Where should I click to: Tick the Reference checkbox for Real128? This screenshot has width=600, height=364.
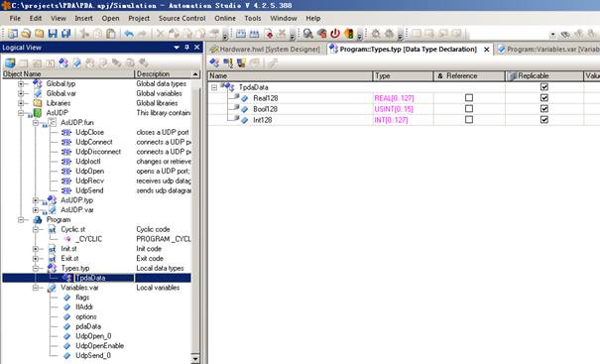469,98
